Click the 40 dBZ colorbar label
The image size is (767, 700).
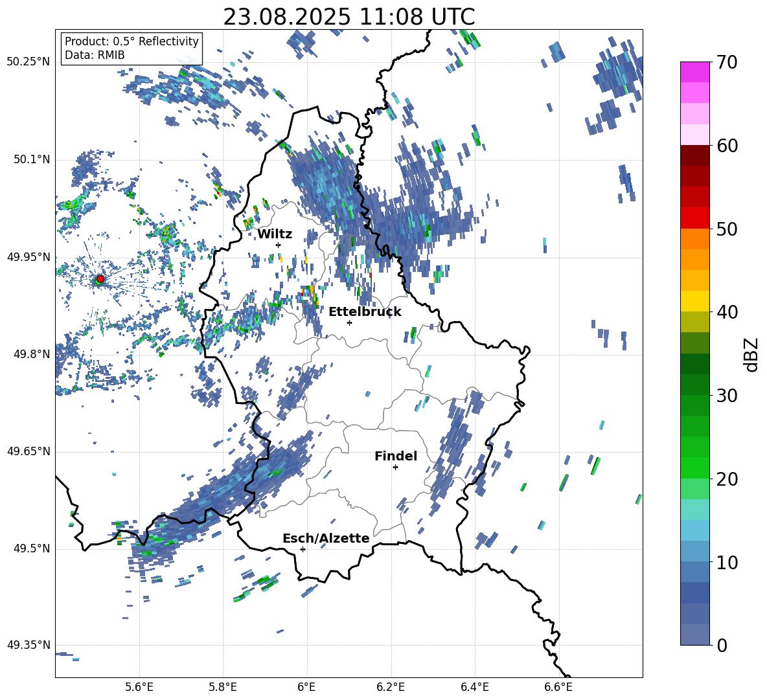click(x=727, y=312)
